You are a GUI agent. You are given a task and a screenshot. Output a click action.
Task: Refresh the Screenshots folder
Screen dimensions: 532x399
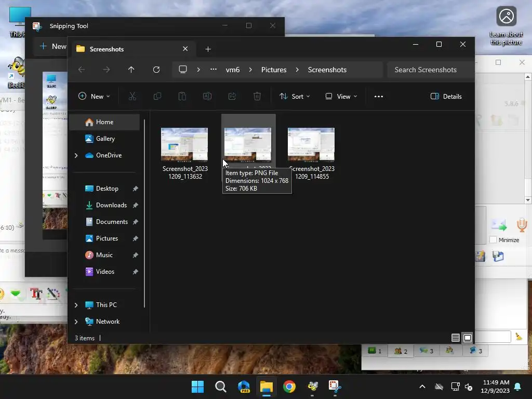click(156, 70)
